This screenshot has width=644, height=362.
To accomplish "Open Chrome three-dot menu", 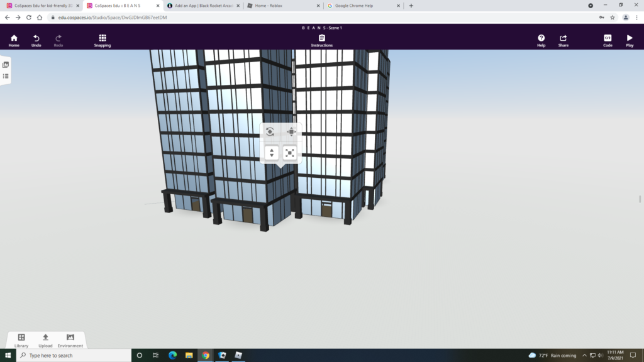I will coord(636,17).
